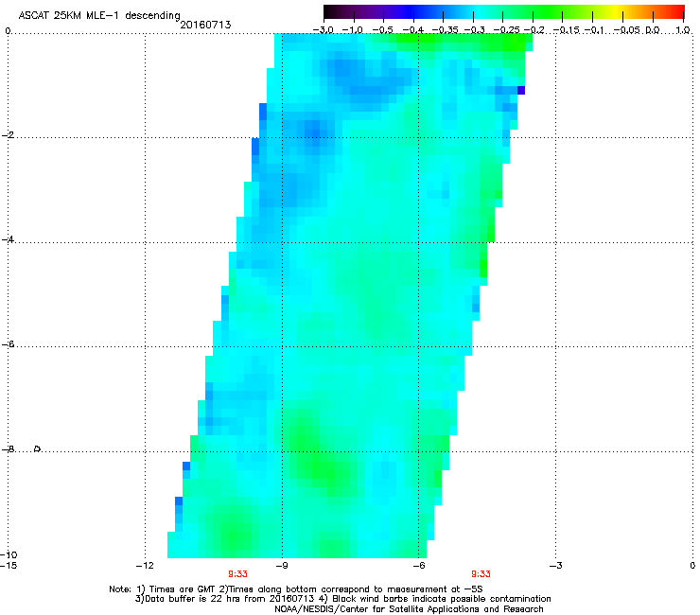
Task: Click the color bar label -0.1
Action: click(x=594, y=30)
